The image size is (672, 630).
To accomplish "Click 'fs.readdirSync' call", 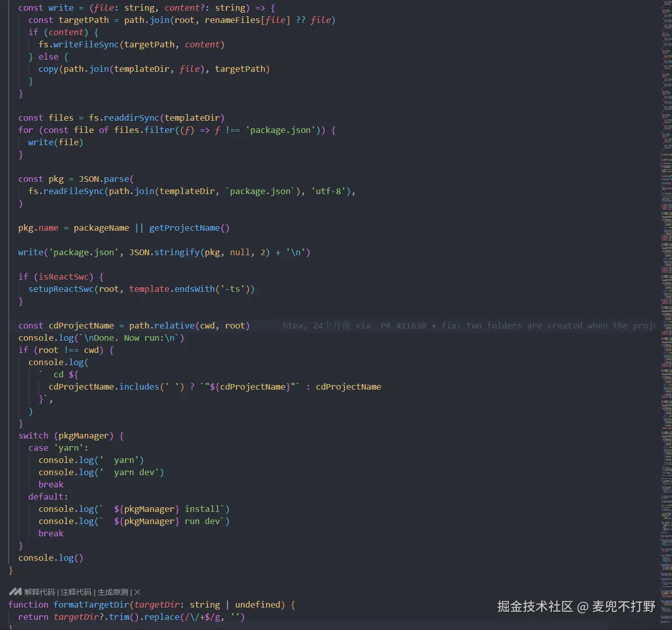I will click(124, 118).
